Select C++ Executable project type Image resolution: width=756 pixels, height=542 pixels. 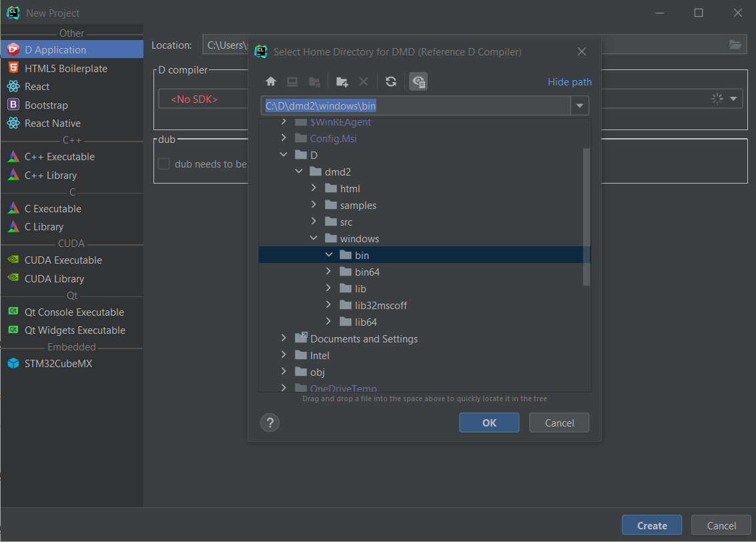point(72,157)
